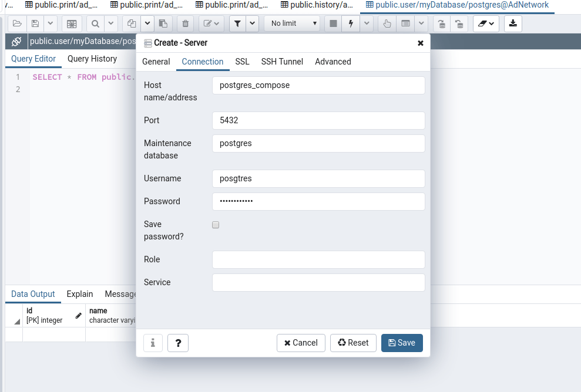Switch to the Advanced tab
581x392 pixels.
[x=333, y=62]
